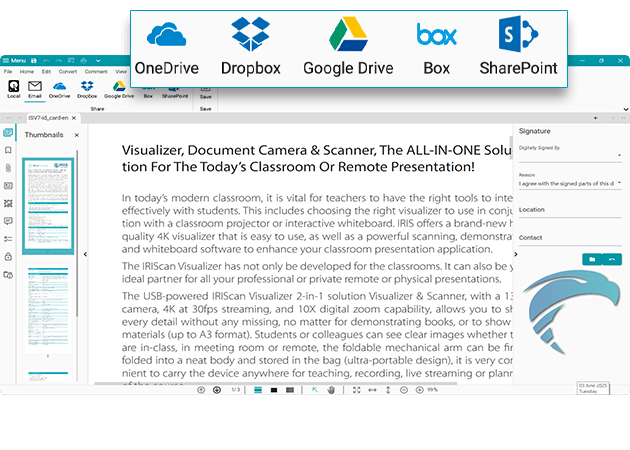Screen dimensions: 630x450
Task: Click the undo arrow in title bar
Action: click(46, 61)
